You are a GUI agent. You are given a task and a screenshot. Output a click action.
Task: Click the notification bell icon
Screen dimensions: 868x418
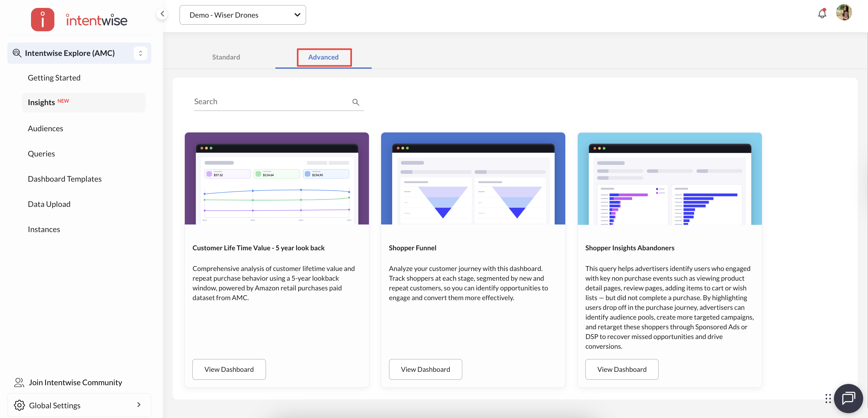pyautogui.click(x=822, y=14)
